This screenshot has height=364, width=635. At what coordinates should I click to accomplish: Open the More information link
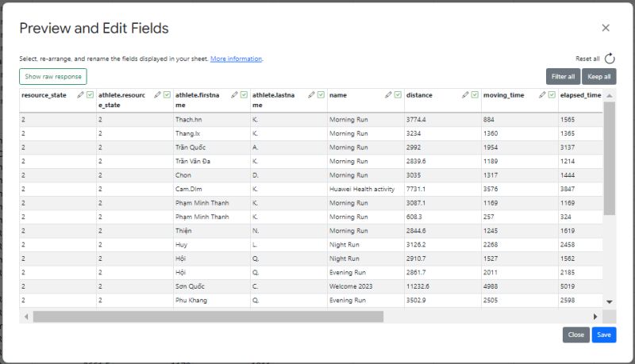click(236, 59)
